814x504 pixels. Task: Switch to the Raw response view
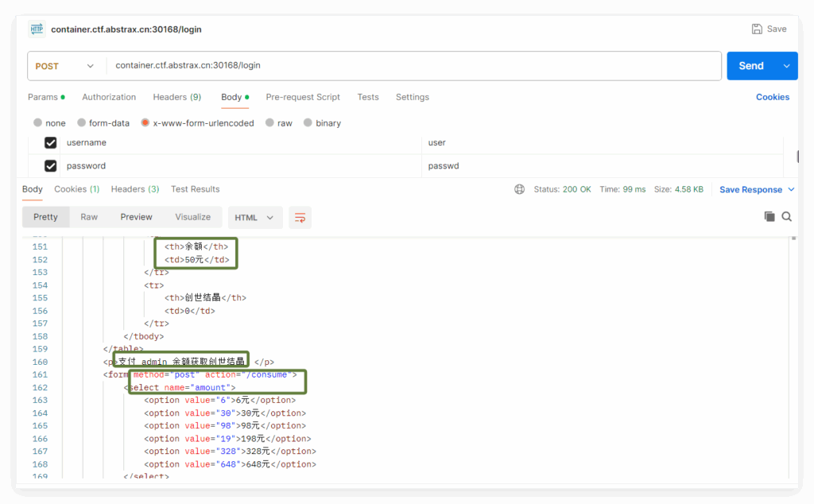[x=89, y=217]
